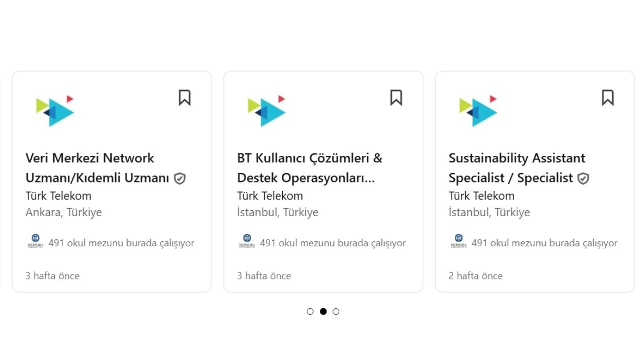Click Marmara University logo on BT Kullanıcı card
The width and height of the screenshot is (644, 362).
coord(247,241)
